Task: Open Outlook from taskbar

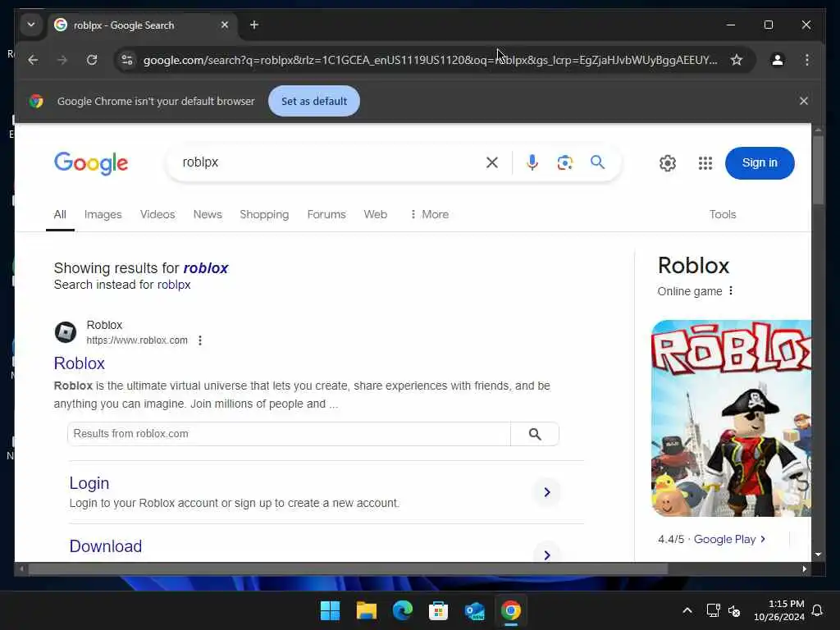Action: (x=475, y=610)
